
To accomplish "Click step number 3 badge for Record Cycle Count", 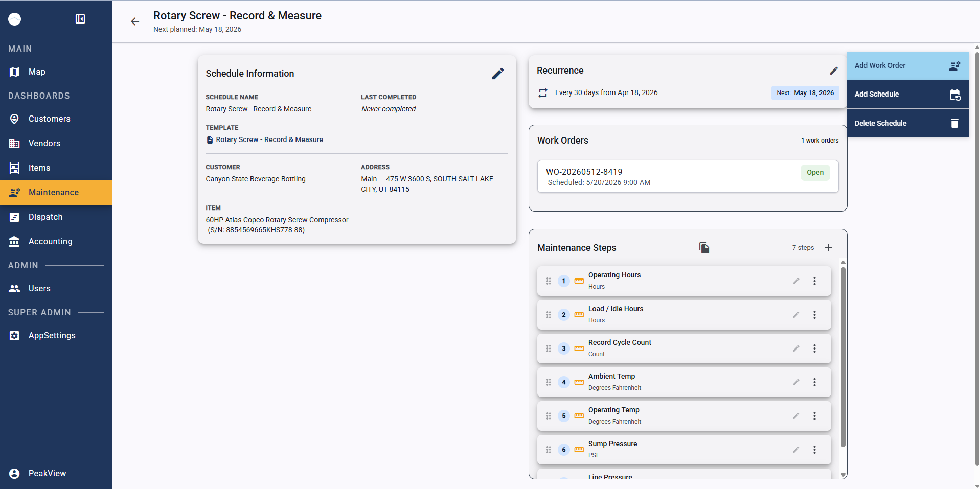I will (564, 348).
